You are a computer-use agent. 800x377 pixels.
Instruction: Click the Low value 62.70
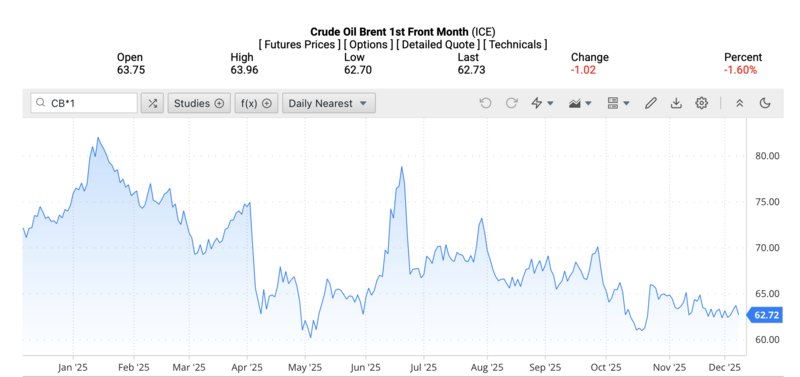click(358, 70)
